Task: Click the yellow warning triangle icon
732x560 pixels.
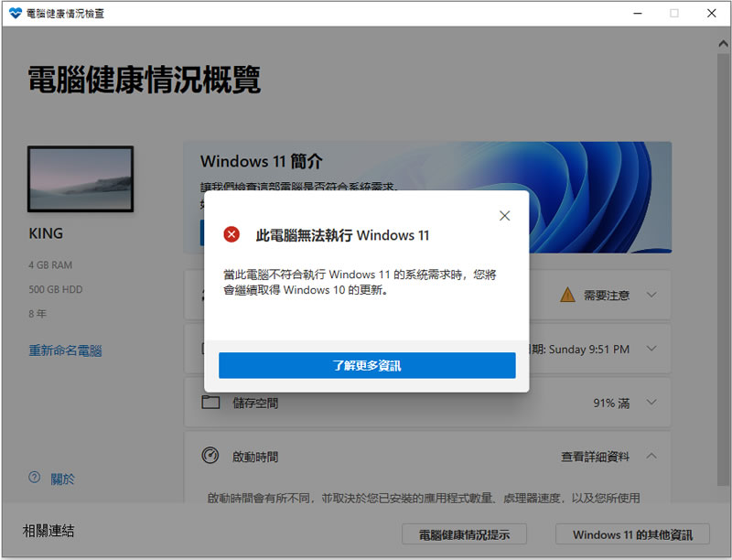Action: (567, 295)
